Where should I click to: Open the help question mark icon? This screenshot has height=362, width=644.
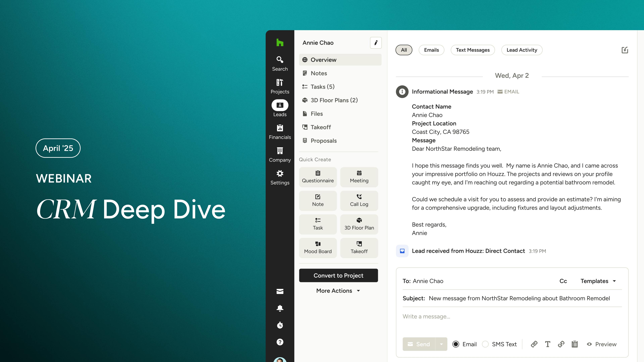click(x=280, y=342)
